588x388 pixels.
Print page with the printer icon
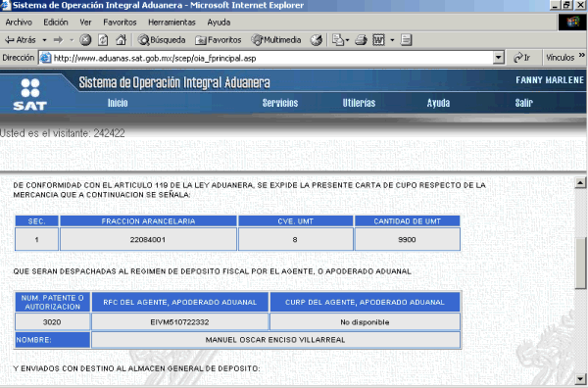(361, 40)
